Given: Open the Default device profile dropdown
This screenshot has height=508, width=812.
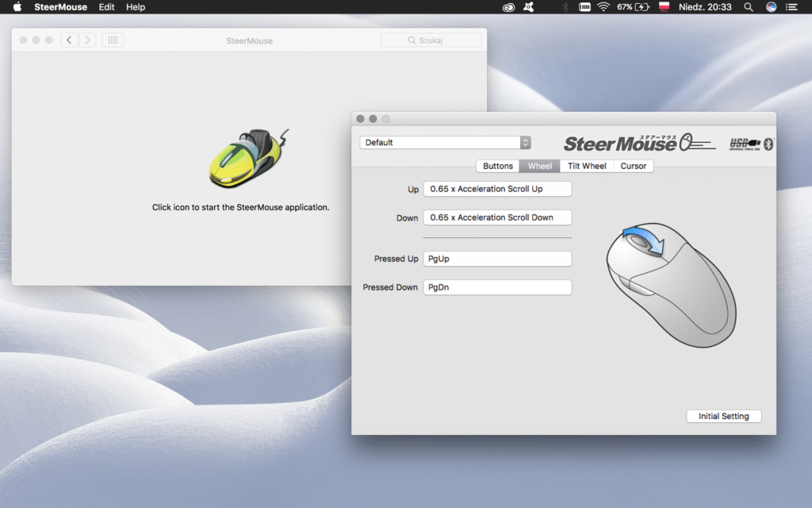Looking at the screenshot, I should point(445,143).
